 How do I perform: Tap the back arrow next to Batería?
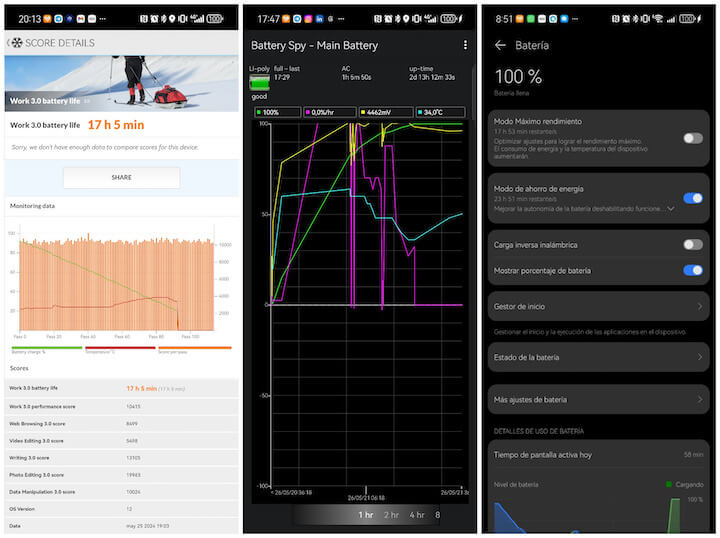[x=500, y=45]
